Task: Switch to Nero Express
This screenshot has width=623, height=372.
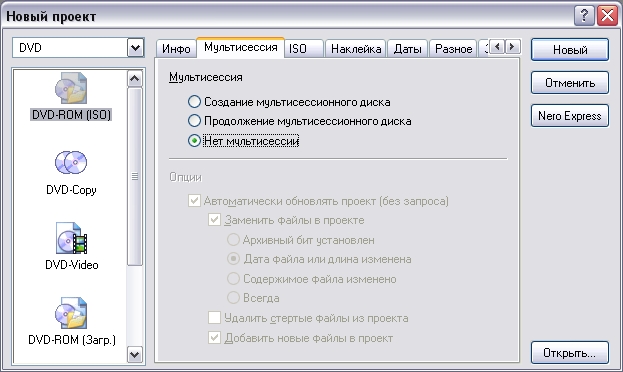Action: tap(570, 116)
